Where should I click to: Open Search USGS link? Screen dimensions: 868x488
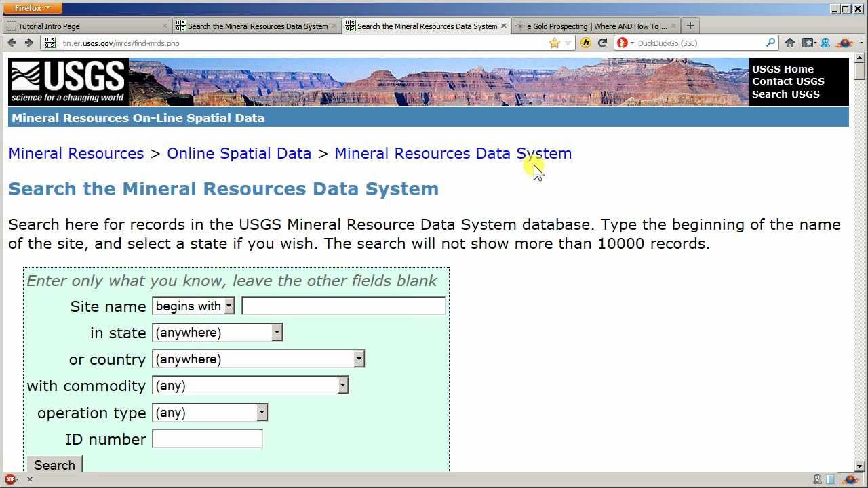point(785,94)
